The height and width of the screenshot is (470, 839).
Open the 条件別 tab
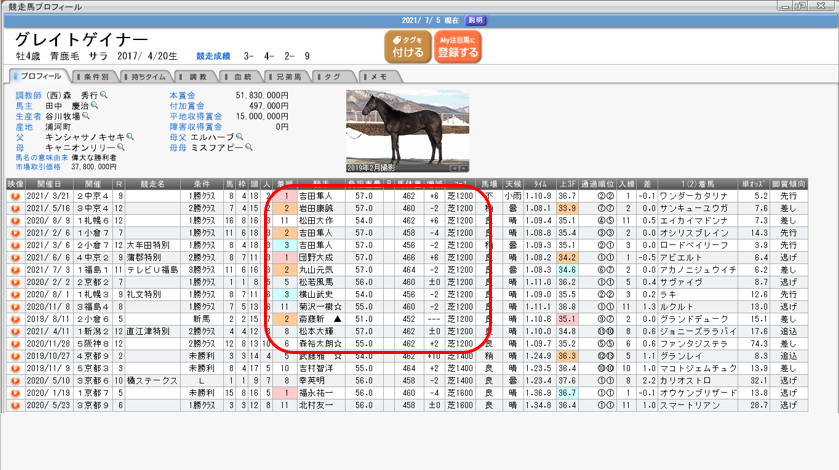93,76
